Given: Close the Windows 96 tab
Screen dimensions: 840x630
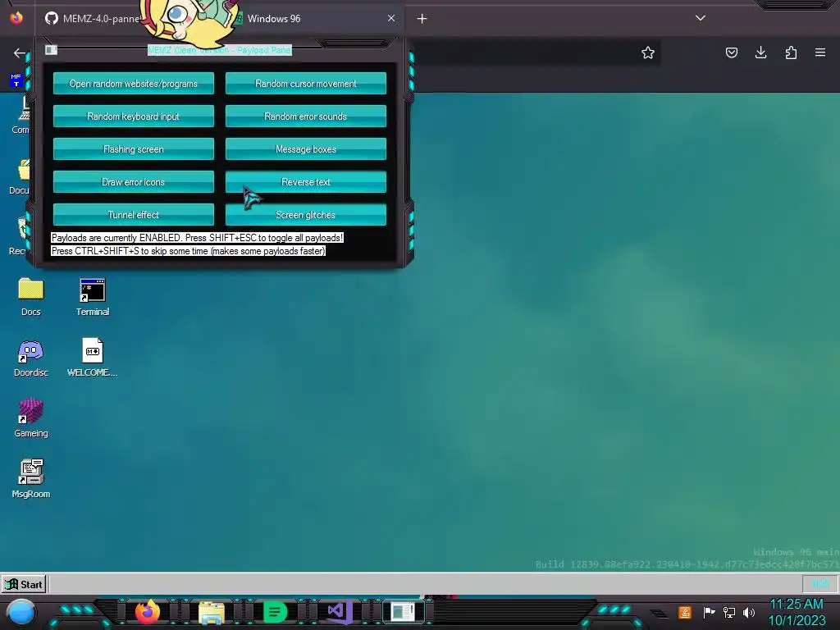Looking at the screenshot, I should (391, 19).
